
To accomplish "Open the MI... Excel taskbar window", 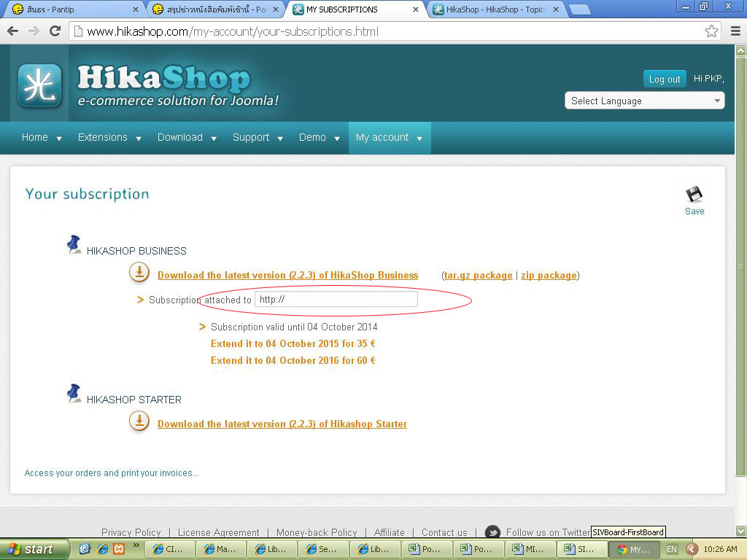I will tap(530, 550).
